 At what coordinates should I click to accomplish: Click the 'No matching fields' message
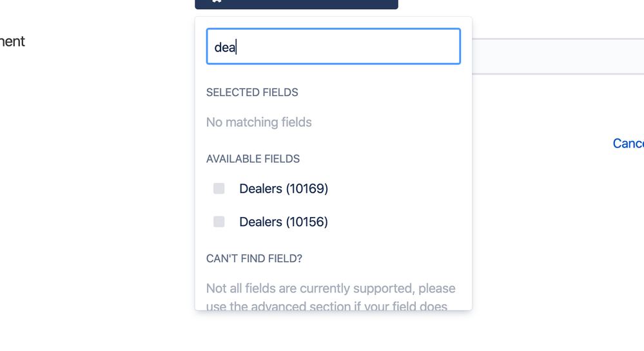259,122
